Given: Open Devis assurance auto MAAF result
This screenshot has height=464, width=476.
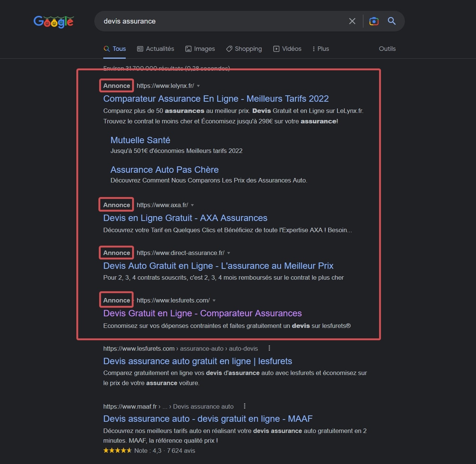Looking at the screenshot, I should coord(208,419).
